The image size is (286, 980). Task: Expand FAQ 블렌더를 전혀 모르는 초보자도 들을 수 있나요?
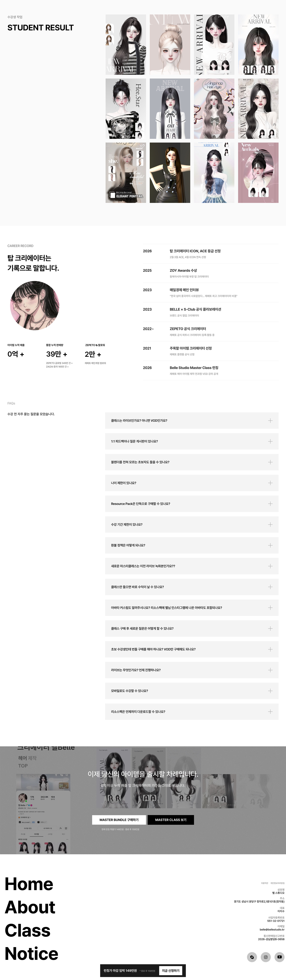click(192, 462)
